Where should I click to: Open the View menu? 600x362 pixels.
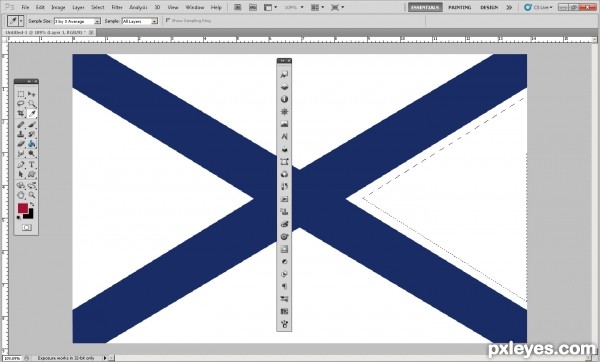pyautogui.click(x=173, y=7)
